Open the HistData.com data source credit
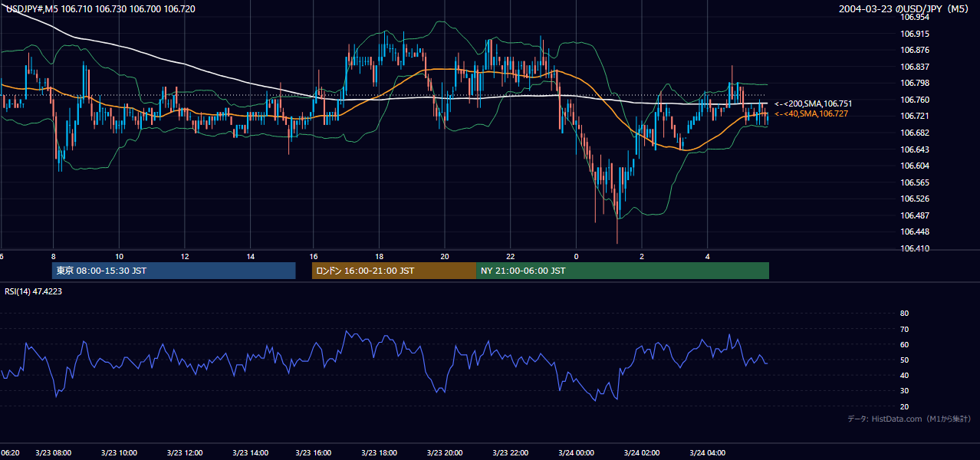 909,419
